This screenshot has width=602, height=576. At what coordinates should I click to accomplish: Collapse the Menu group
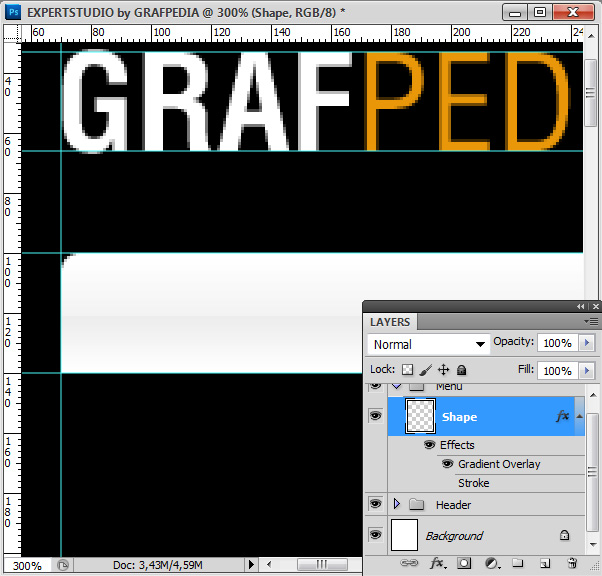397,386
